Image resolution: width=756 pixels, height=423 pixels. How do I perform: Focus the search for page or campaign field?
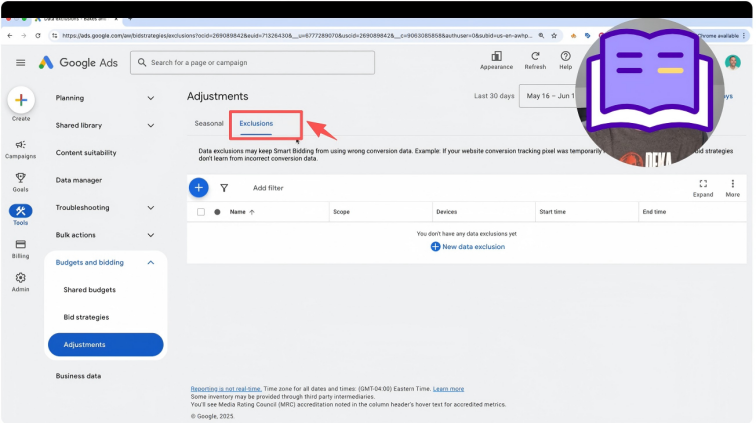coord(252,63)
